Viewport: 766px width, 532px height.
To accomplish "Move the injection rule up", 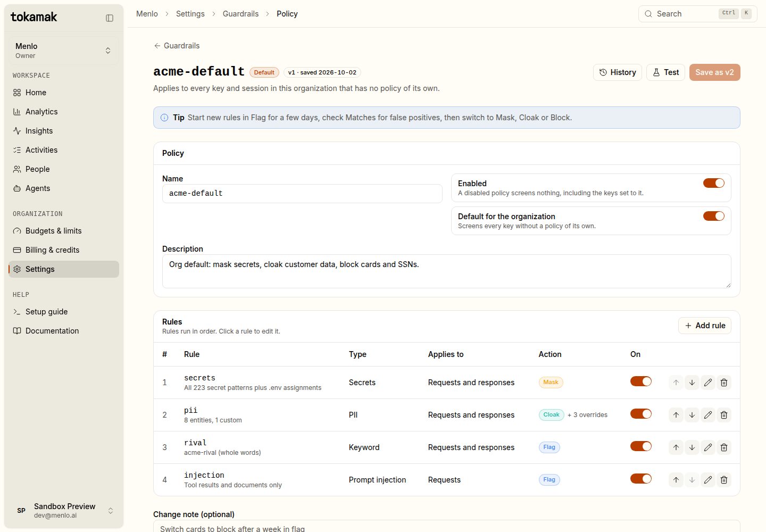I will click(x=676, y=480).
